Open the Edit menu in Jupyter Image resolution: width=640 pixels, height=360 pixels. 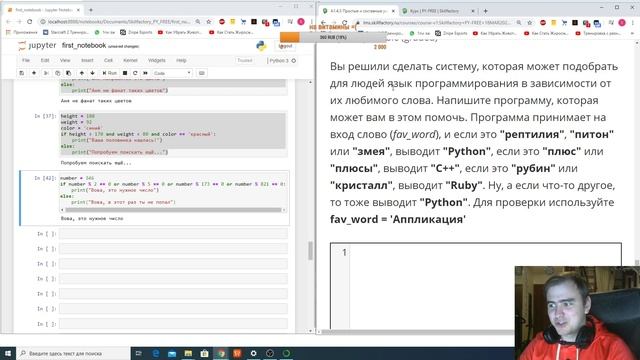(45, 60)
